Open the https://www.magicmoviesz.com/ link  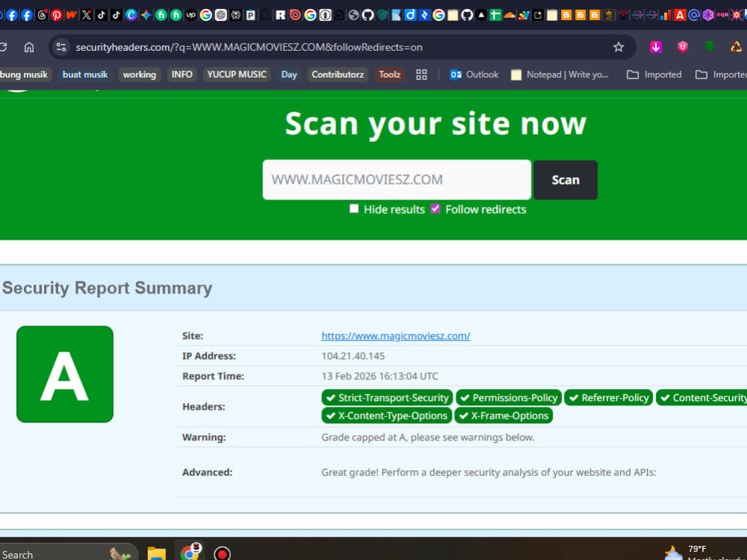395,336
